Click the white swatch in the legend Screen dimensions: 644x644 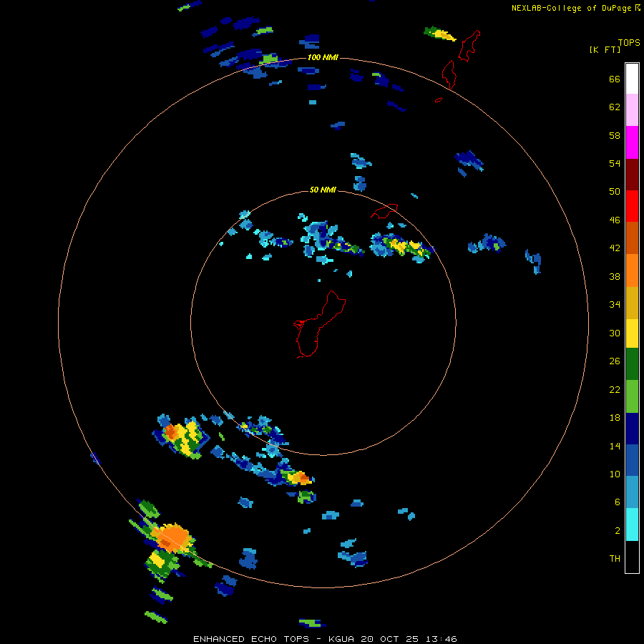coord(632,79)
